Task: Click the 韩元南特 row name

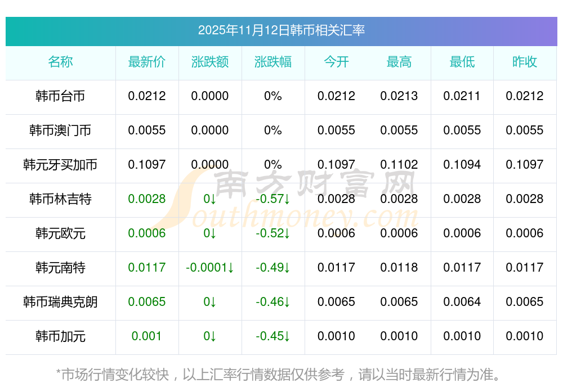Action: pyautogui.click(x=60, y=268)
